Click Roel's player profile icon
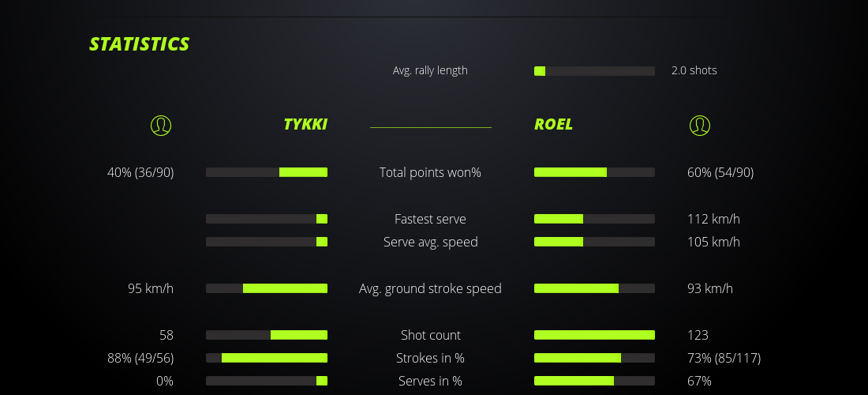The width and height of the screenshot is (868, 395). coord(699,125)
